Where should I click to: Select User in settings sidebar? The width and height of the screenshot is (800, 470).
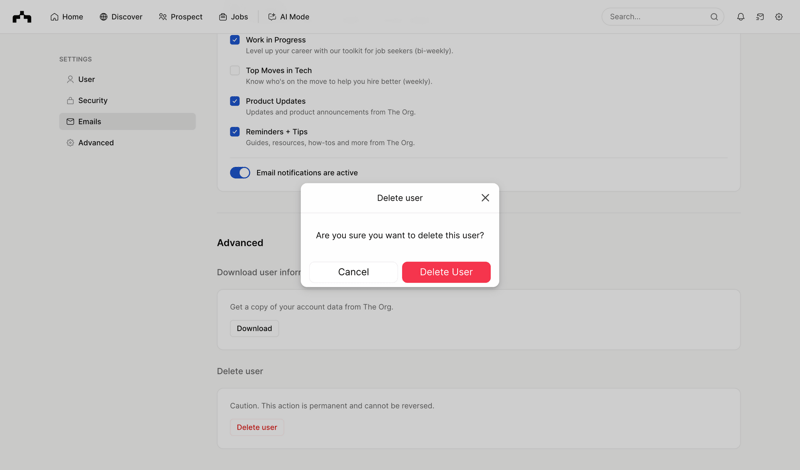coord(127,79)
